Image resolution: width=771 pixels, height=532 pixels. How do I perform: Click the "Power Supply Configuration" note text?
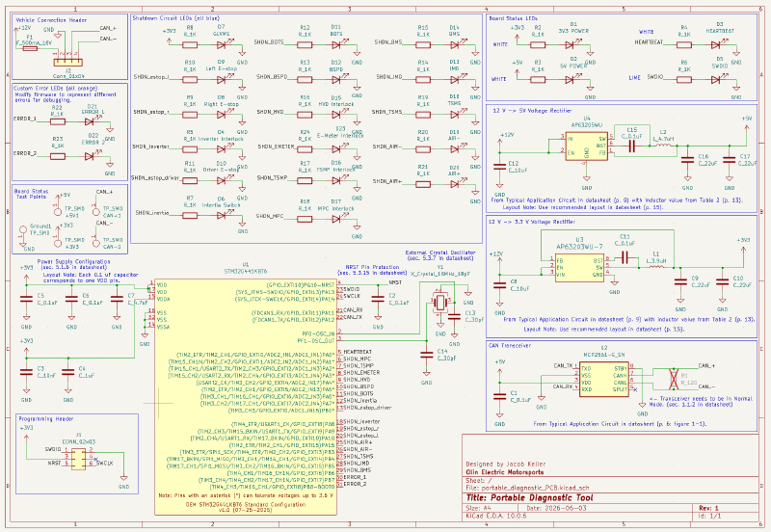pyautogui.click(x=74, y=261)
